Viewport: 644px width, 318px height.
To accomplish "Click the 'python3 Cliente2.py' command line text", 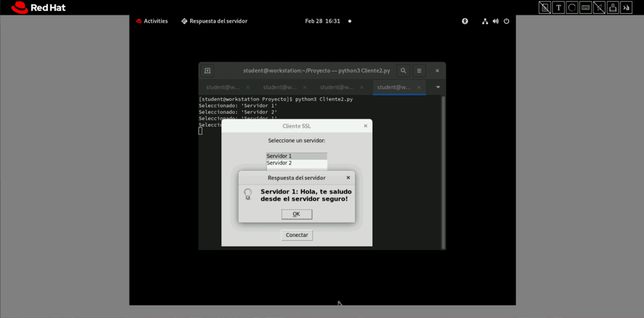I will (324, 99).
